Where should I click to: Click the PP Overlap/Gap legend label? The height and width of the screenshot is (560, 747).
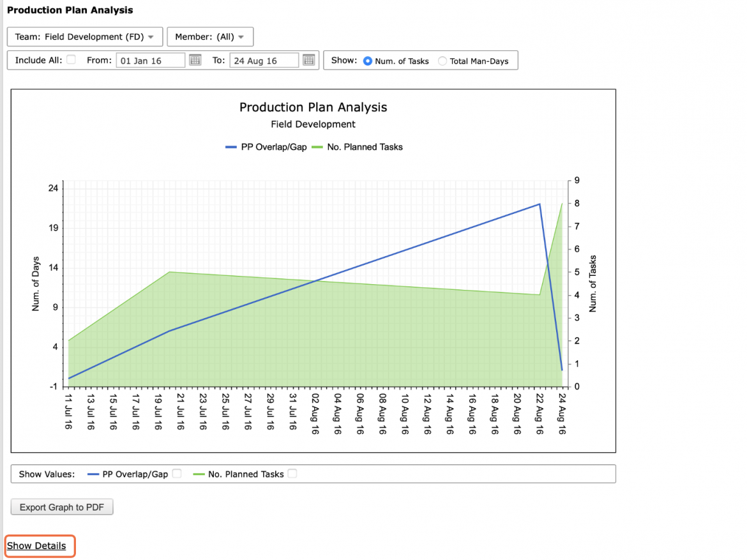pos(274,148)
